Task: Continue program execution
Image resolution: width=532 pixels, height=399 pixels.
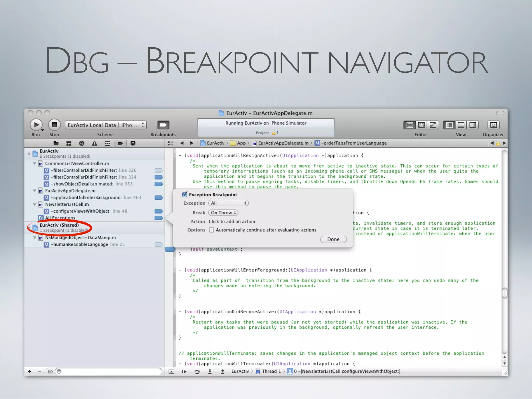Action: click(x=184, y=371)
